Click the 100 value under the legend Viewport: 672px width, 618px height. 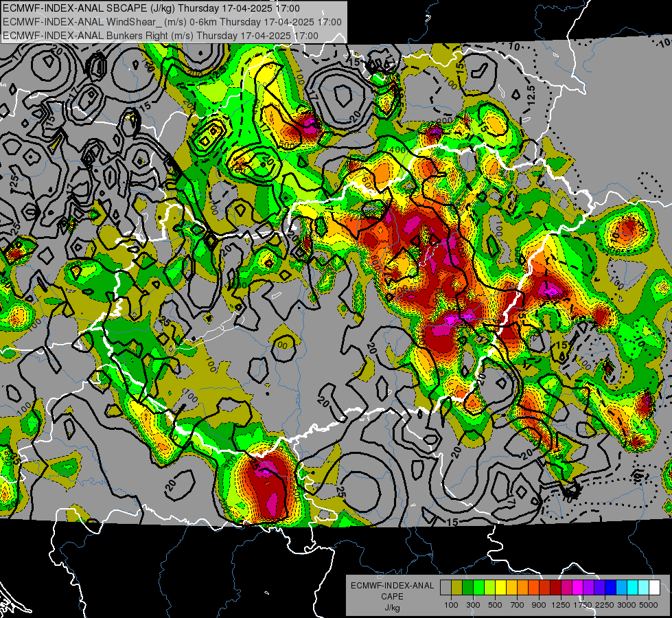click(451, 605)
